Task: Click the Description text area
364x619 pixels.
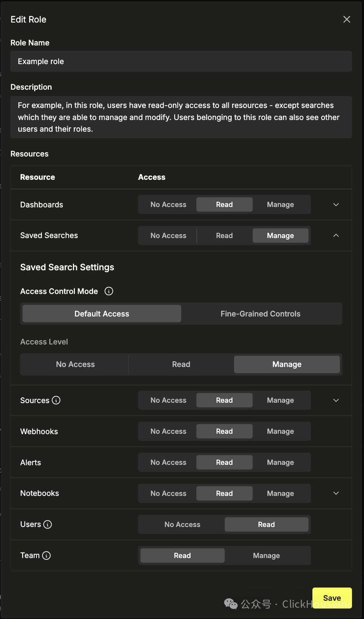Action: coord(181,117)
